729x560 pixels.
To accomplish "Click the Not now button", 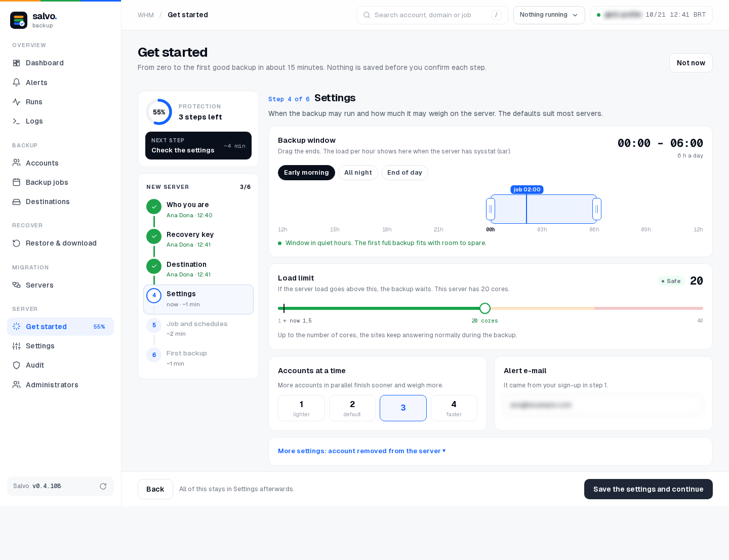I will [x=691, y=63].
